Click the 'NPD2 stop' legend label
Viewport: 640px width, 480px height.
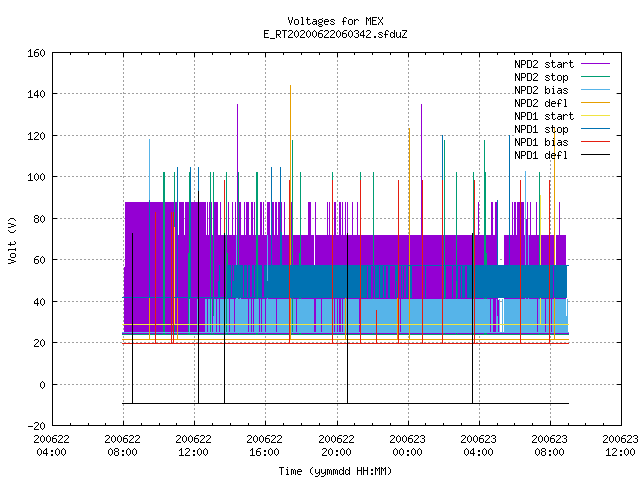tap(541, 77)
